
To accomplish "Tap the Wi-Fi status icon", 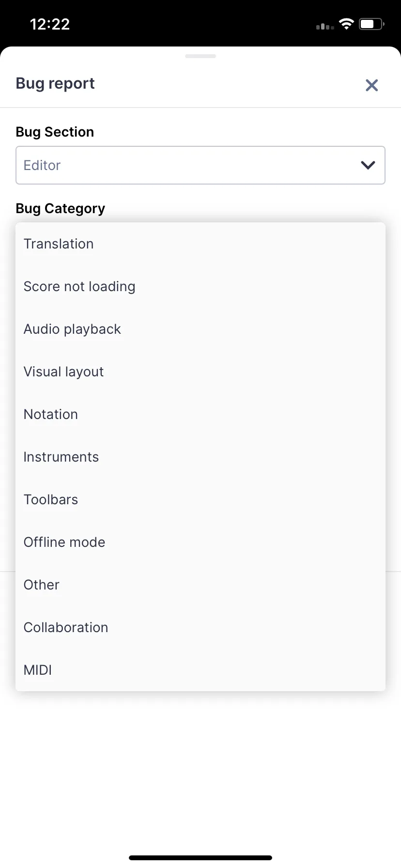I will [x=346, y=24].
